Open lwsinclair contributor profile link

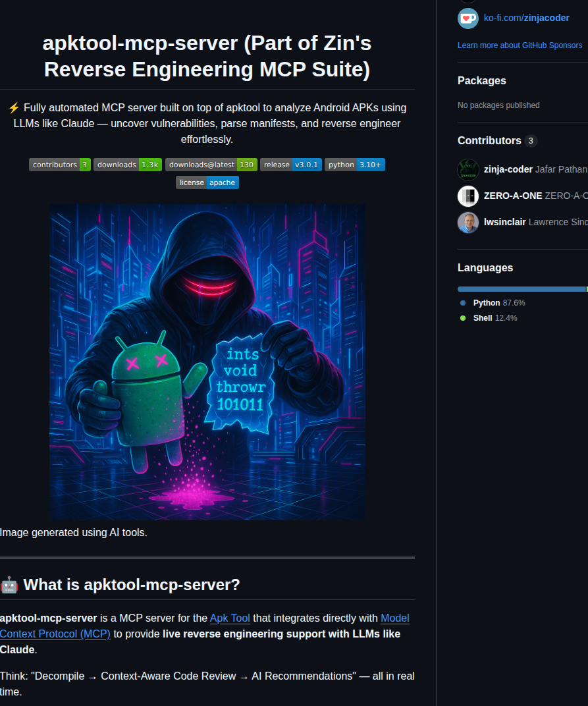(505, 222)
